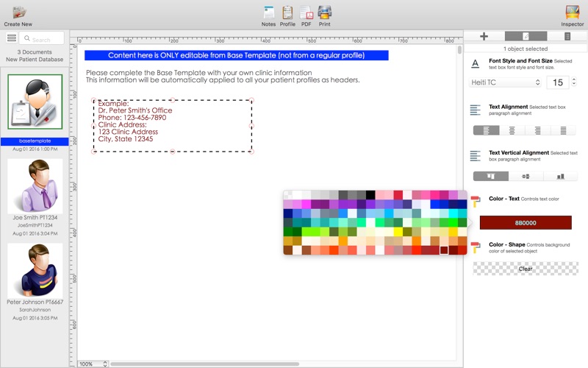Open the Notes toolbar icon
This screenshot has width=588, height=368.
(x=268, y=13)
